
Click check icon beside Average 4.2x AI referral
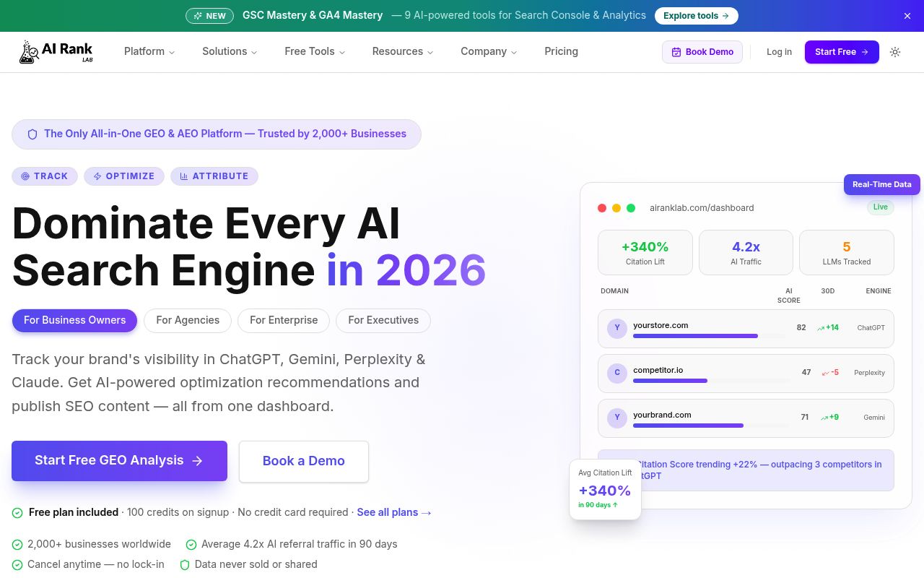click(x=191, y=545)
